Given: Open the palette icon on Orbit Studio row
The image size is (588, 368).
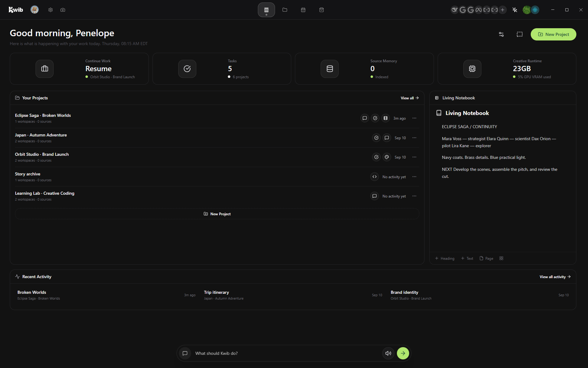Looking at the screenshot, I should tap(387, 157).
